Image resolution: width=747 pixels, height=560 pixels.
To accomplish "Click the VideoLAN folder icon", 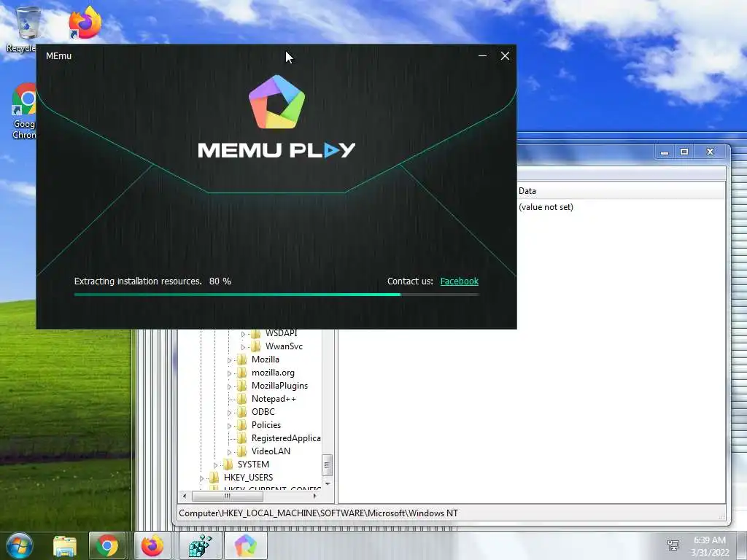I will 242,451.
